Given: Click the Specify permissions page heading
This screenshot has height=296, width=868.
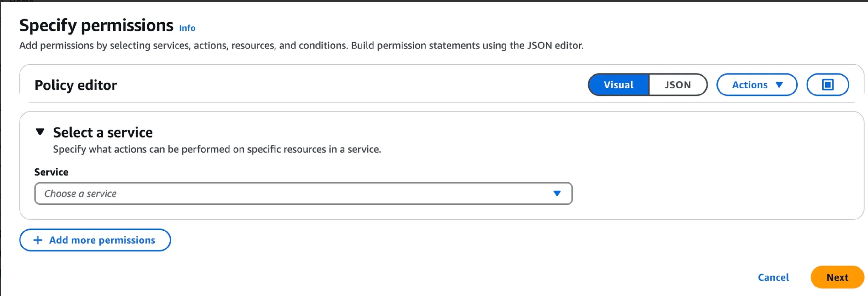Looking at the screenshot, I should coord(96,25).
